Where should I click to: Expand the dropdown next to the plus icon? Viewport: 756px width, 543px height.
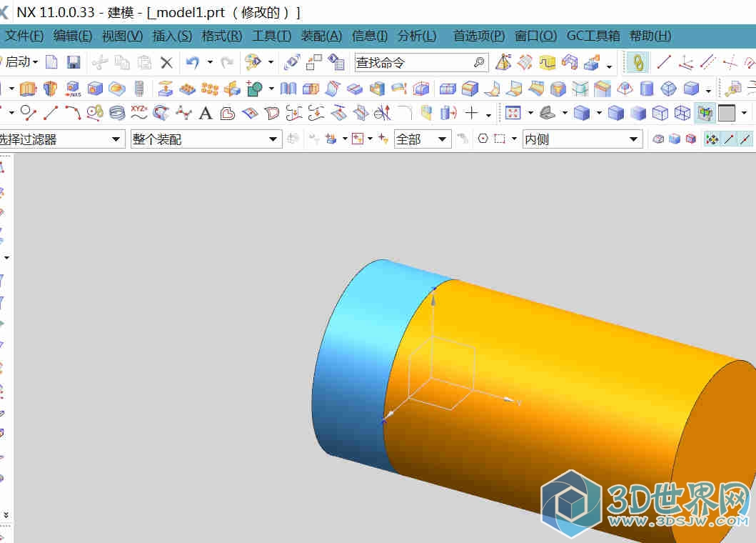click(x=488, y=115)
